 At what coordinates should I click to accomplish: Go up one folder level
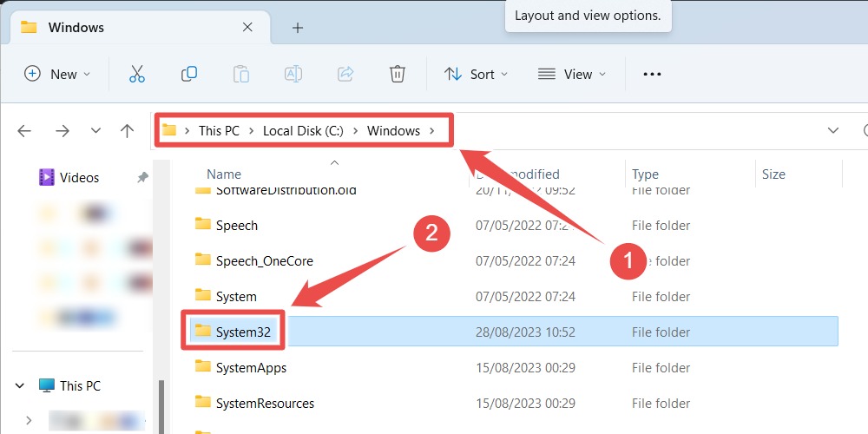click(128, 131)
